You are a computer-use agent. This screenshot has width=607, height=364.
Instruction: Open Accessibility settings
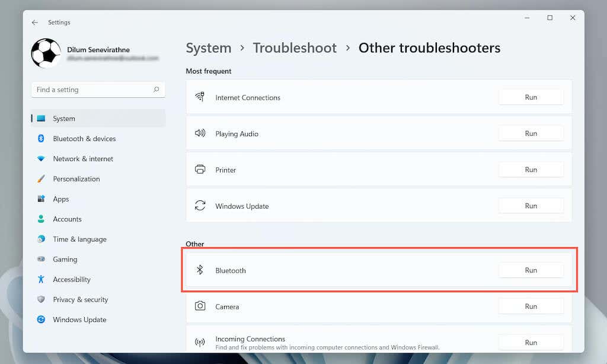(x=72, y=280)
